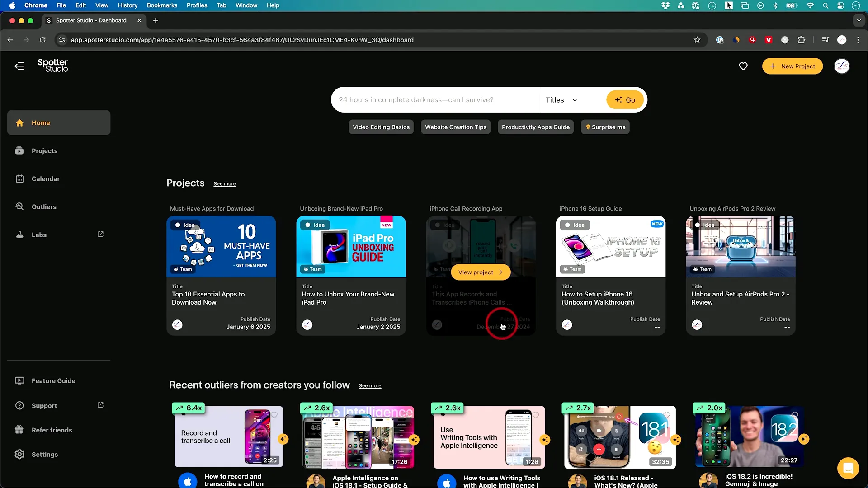
Task: Click Idea status on iPad Pro card
Action: click(315, 225)
